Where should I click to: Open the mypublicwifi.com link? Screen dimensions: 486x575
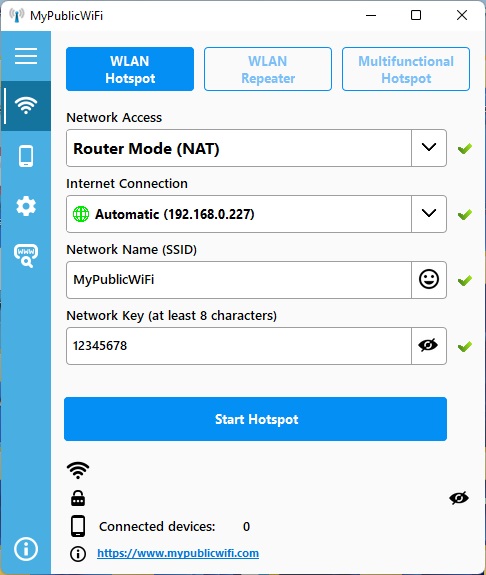tap(178, 553)
